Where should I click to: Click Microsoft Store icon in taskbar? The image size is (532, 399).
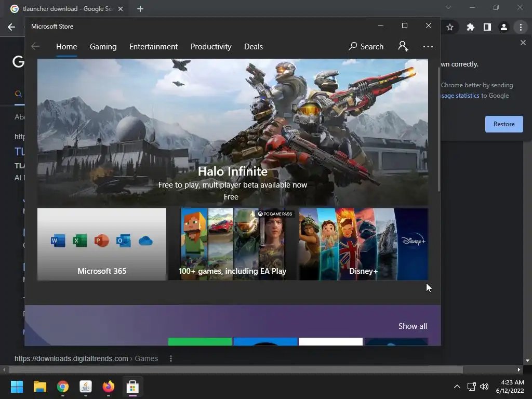[132, 387]
